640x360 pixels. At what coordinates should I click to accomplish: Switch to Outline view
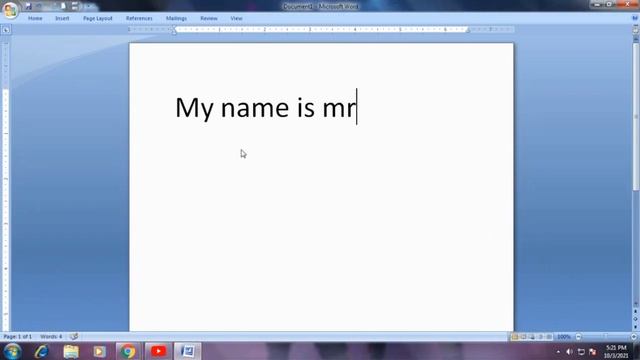540,337
